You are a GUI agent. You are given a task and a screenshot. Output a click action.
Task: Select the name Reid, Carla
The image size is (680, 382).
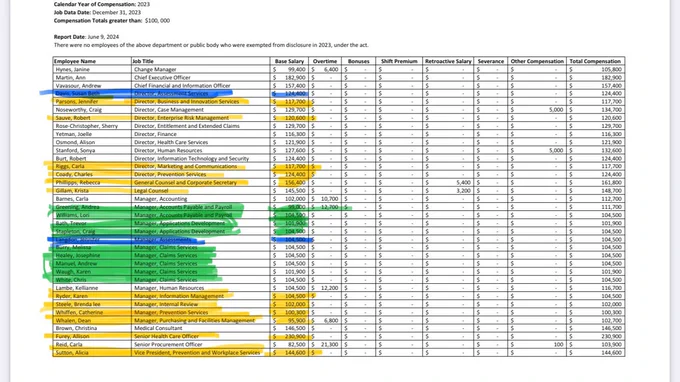coord(69,345)
